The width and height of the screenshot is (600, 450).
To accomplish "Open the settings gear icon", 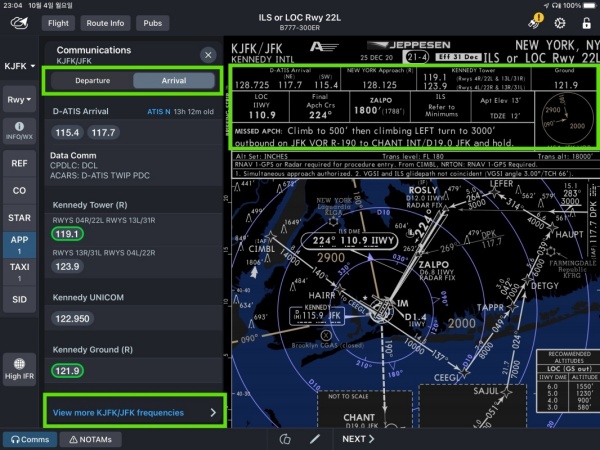I will click(559, 23).
